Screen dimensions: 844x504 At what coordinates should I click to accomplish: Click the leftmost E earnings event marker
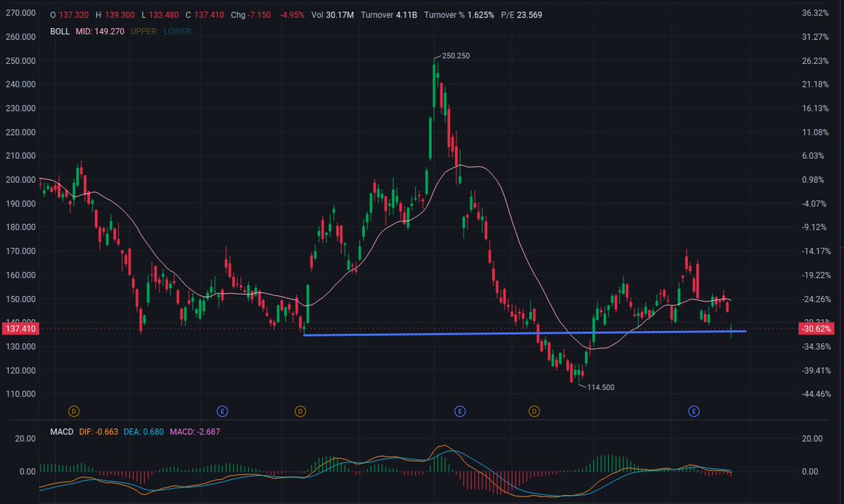click(x=222, y=411)
